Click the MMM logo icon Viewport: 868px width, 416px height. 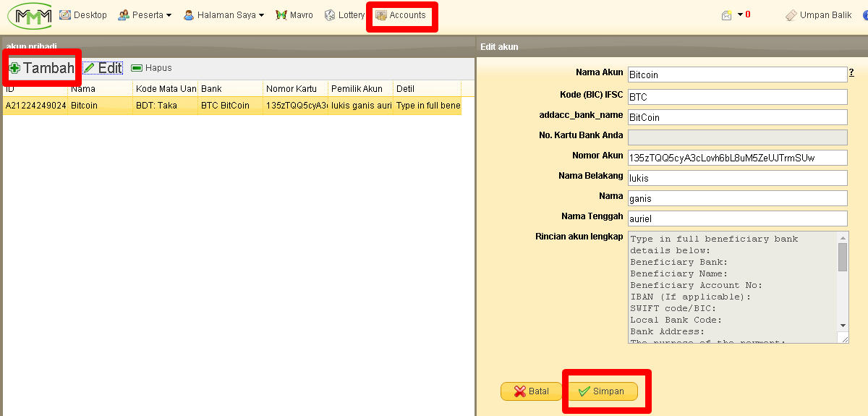(30, 15)
